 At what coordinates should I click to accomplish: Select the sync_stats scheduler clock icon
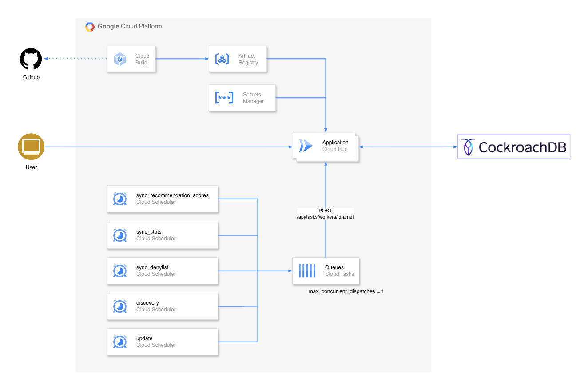(120, 235)
